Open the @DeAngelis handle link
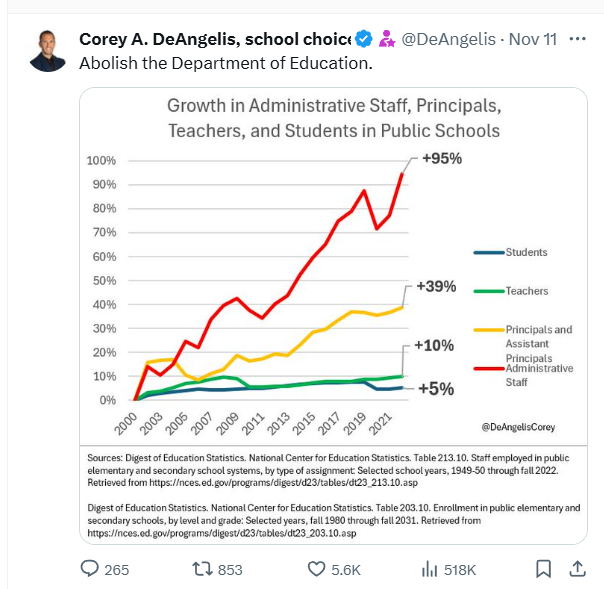This screenshot has width=604, height=589. [447, 40]
